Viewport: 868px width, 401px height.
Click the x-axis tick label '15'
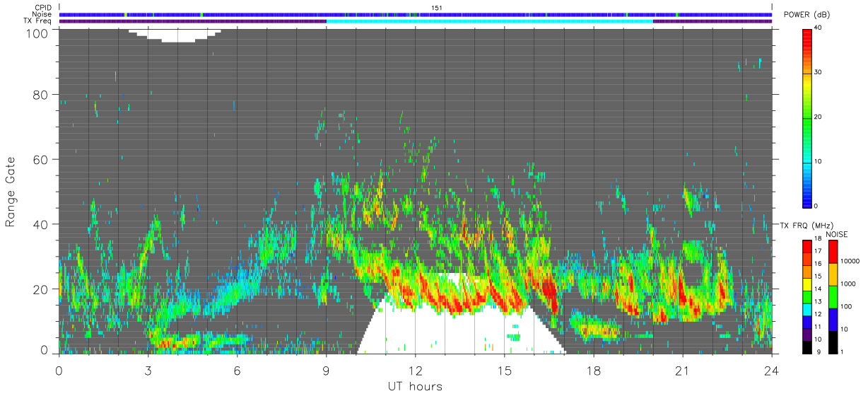coord(504,370)
